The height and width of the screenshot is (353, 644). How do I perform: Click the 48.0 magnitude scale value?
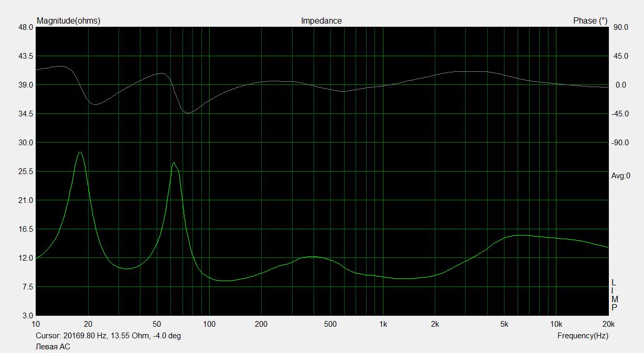click(x=26, y=27)
